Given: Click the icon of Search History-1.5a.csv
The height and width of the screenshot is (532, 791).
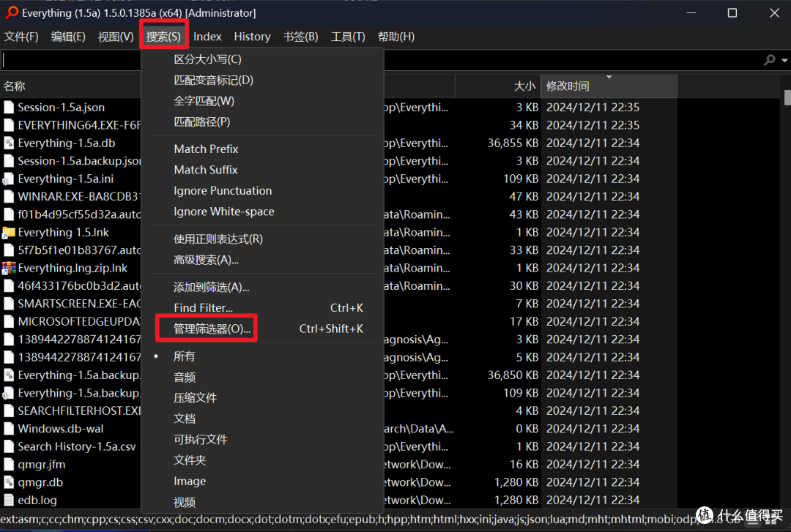Looking at the screenshot, I should [x=9, y=447].
